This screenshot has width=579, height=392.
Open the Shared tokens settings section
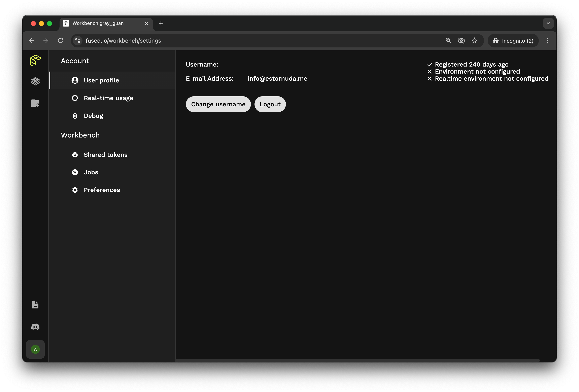pos(105,155)
